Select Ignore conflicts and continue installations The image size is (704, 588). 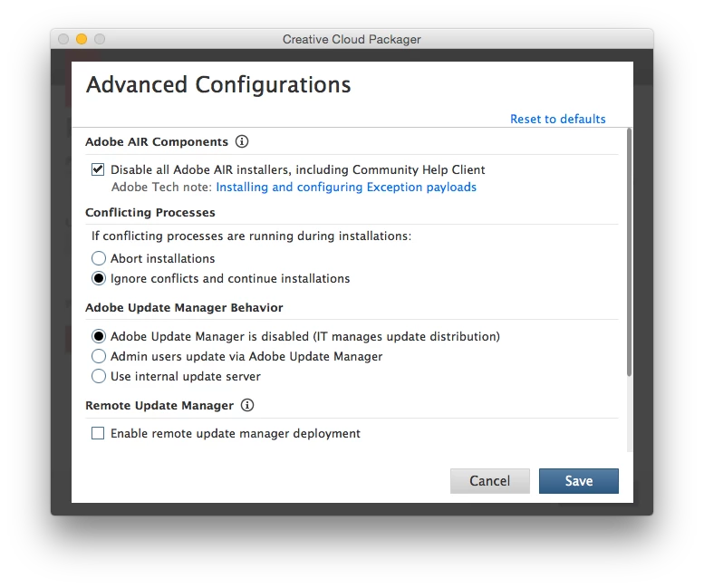tap(99, 278)
